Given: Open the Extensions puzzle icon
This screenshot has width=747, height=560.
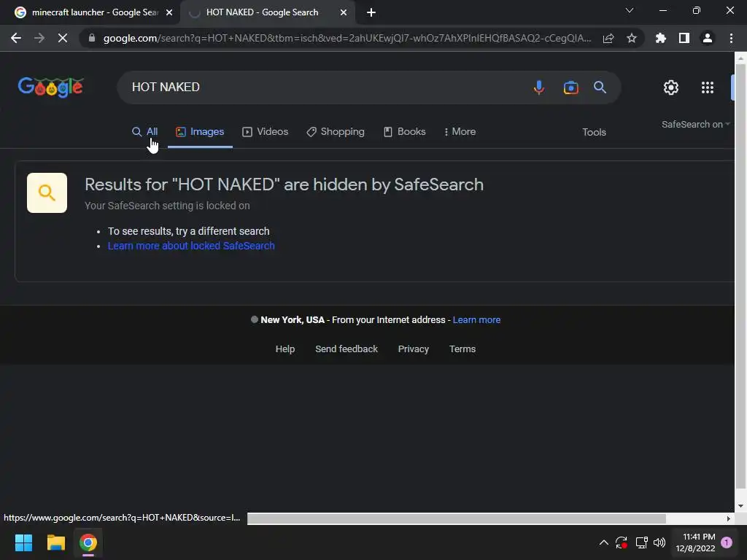Looking at the screenshot, I should 661,38.
